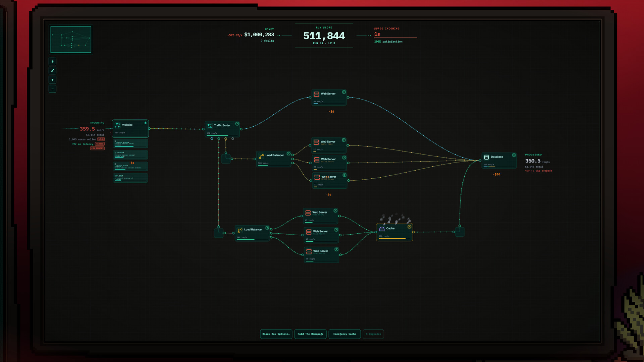Select the green bottom output port under Traffic Sorter

[x=219, y=138]
